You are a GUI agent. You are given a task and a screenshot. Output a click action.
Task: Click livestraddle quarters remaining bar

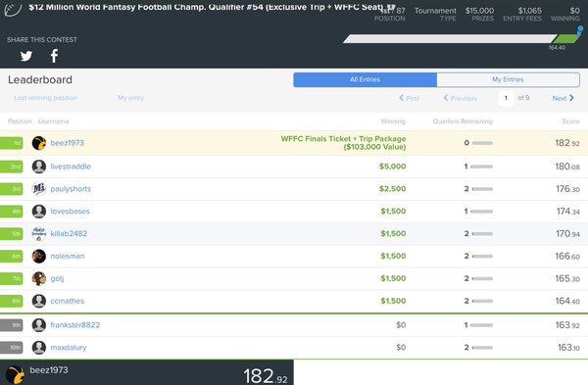point(481,167)
